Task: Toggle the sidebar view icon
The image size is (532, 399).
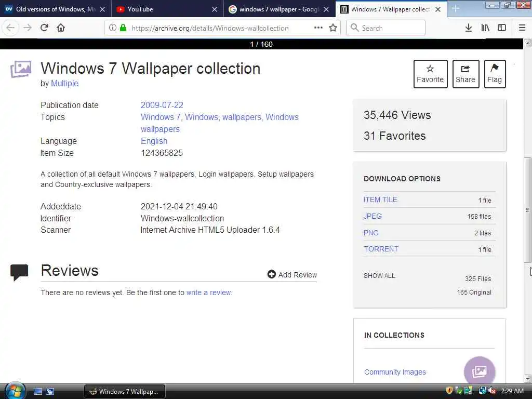Action: (502, 28)
